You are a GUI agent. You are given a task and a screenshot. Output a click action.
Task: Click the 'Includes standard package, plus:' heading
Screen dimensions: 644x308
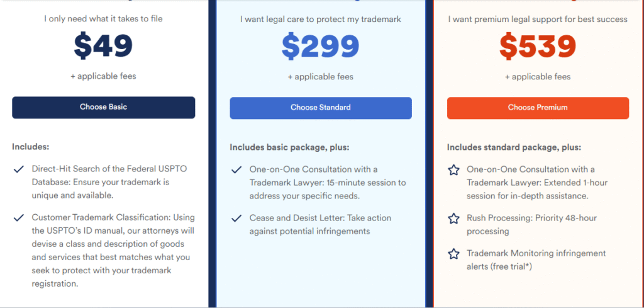click(514, 147)
